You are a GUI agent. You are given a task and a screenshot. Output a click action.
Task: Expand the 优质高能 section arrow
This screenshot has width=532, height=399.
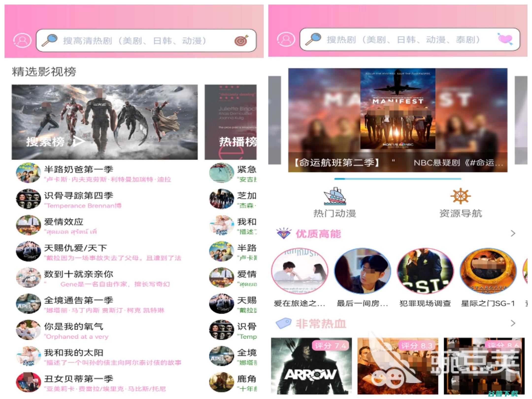click(513, 233)
